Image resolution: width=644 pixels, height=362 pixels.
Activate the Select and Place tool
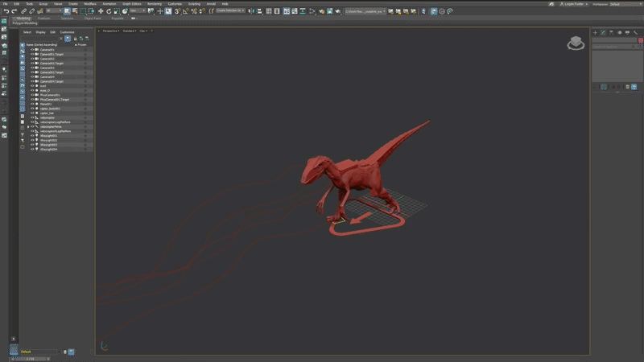[126, 11]
